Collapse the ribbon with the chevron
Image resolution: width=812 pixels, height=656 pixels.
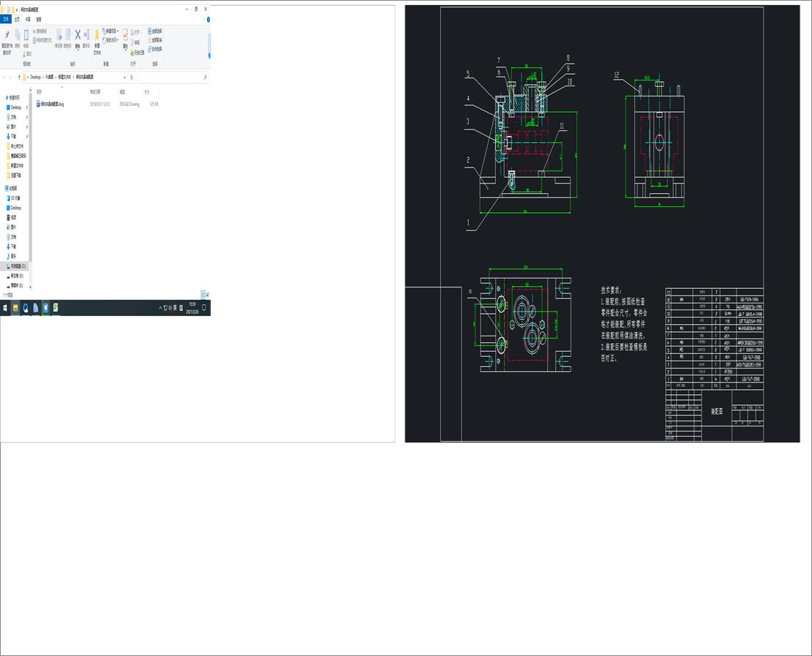coord(203,19)
